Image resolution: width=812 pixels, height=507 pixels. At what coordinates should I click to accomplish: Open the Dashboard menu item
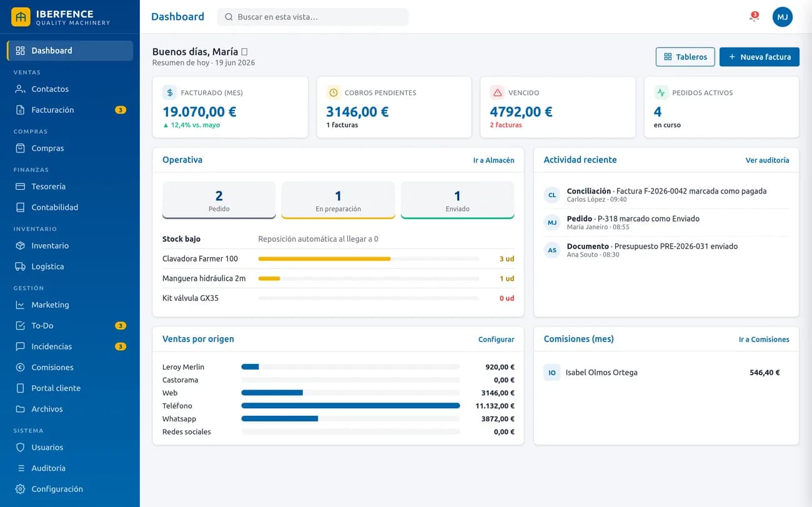[x=70, y=51]
